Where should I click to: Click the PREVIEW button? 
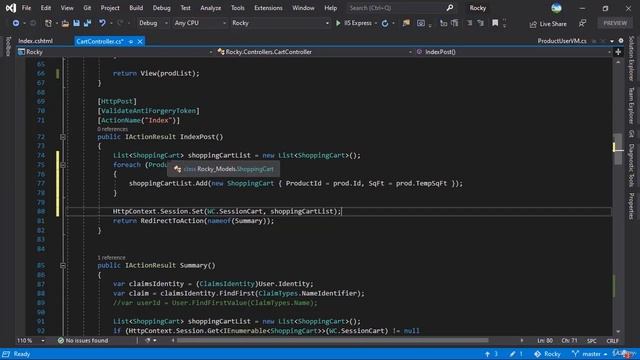615,23
